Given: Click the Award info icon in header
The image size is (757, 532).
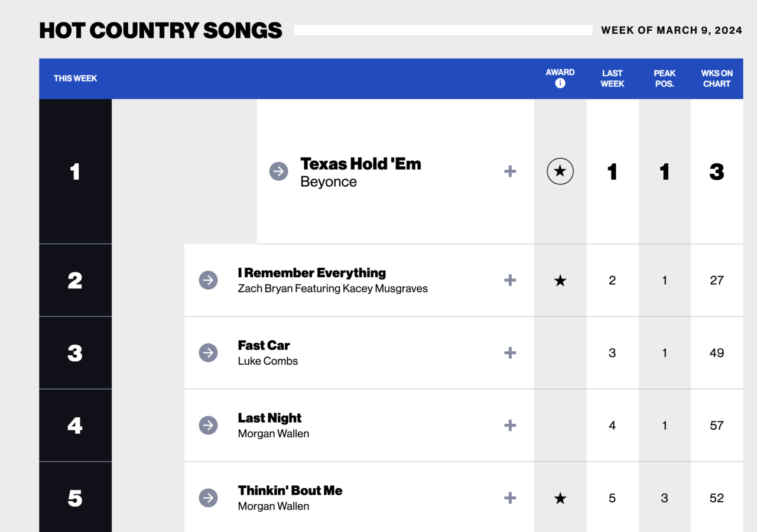Looking at the screenshot, I should click(x=560, y=83).
